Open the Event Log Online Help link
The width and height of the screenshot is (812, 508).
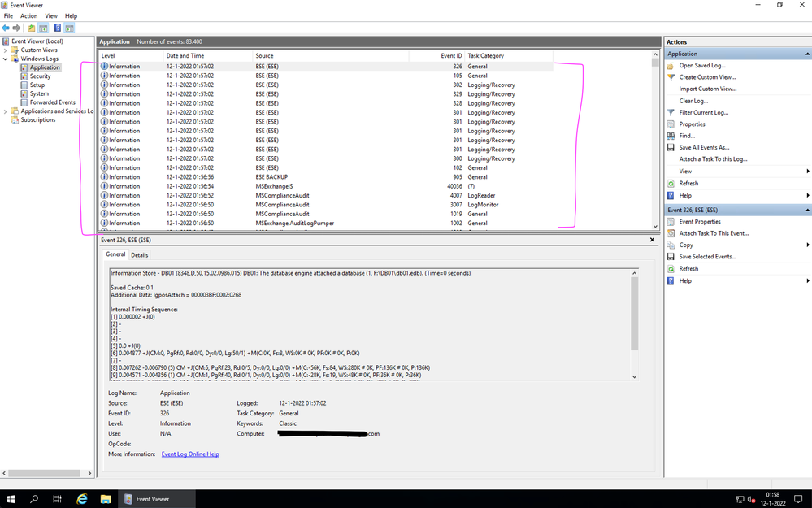point(190,454)
